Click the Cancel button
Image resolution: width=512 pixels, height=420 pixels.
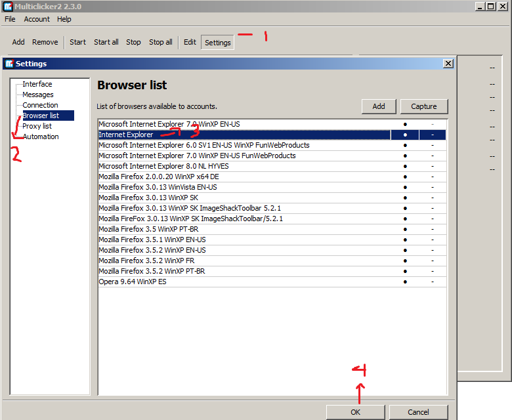click(418, 412)
